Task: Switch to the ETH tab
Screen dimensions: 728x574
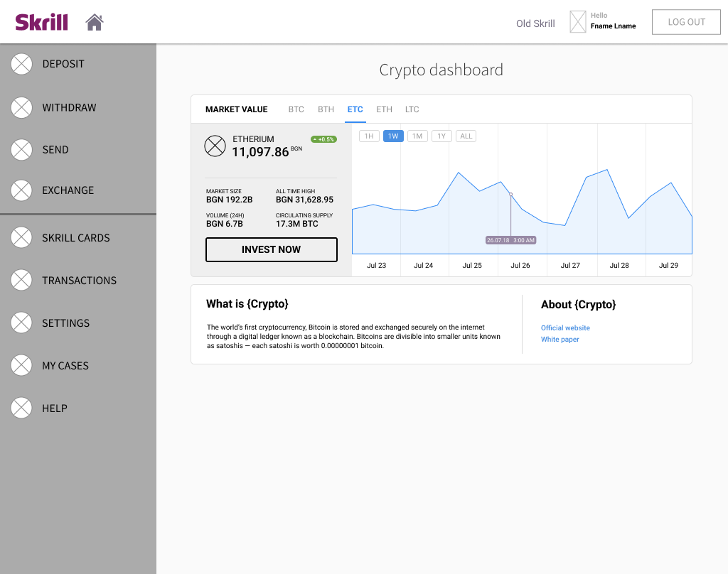Action: (384, 109)
